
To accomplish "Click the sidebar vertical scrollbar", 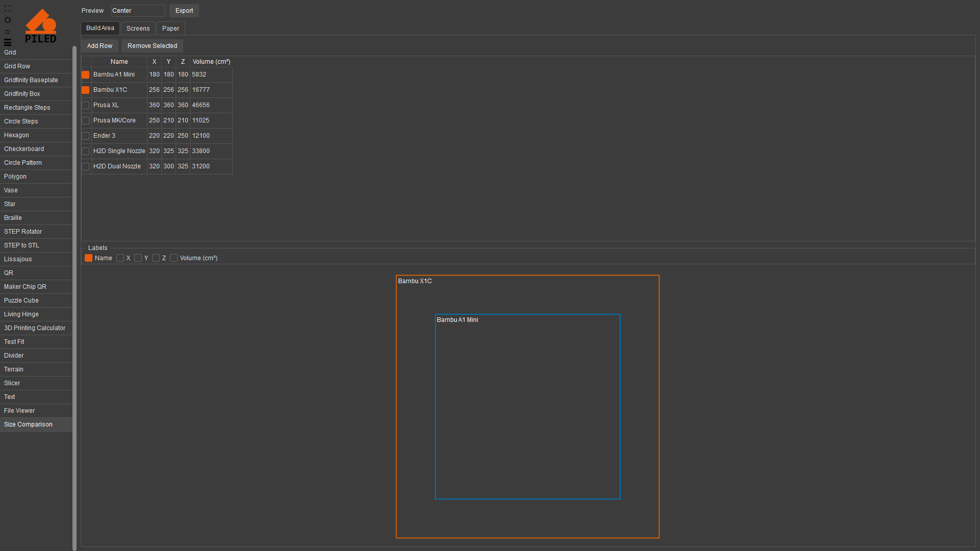I will pyautogui.click(x=75, y=296).
